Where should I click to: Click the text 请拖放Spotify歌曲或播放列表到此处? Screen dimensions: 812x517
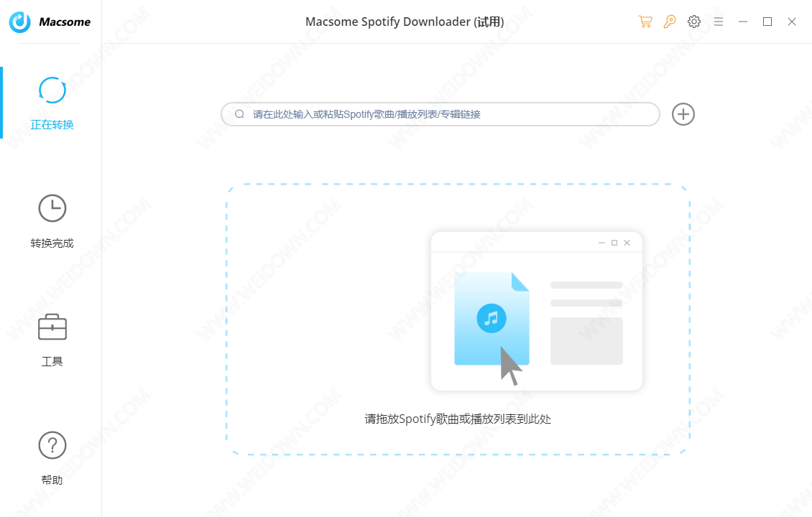458,419
